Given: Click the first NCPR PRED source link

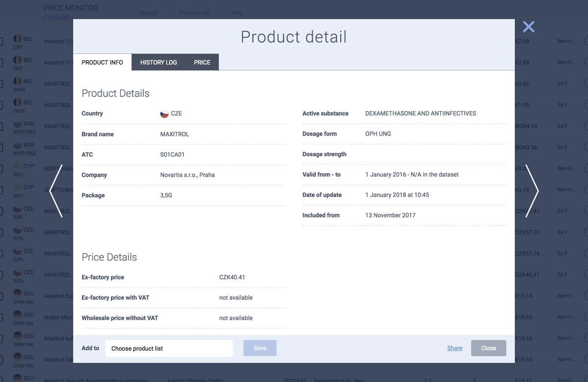Looking at the screenshot, I should 24,132.
